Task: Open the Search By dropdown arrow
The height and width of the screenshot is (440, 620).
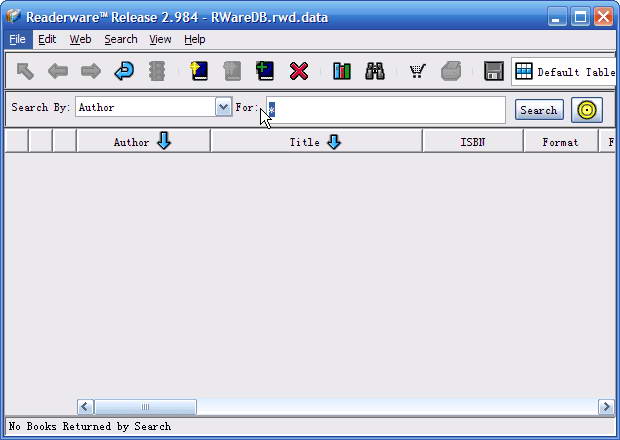Action: [x=223, y=107]
